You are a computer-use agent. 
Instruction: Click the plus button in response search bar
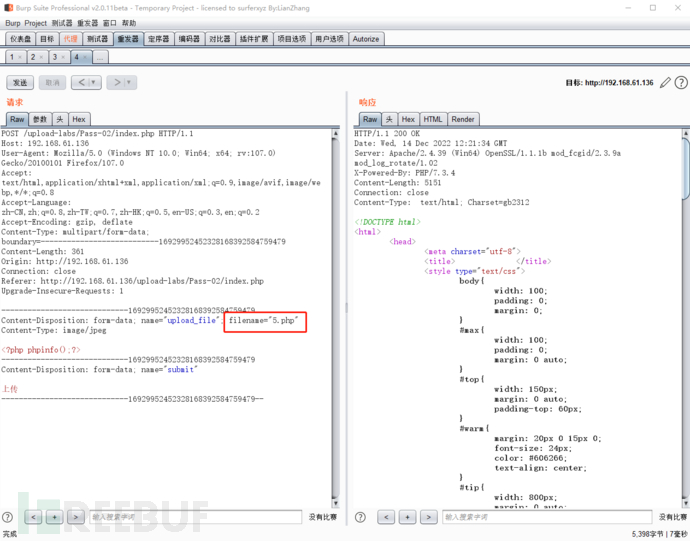[x=407, y=517]
